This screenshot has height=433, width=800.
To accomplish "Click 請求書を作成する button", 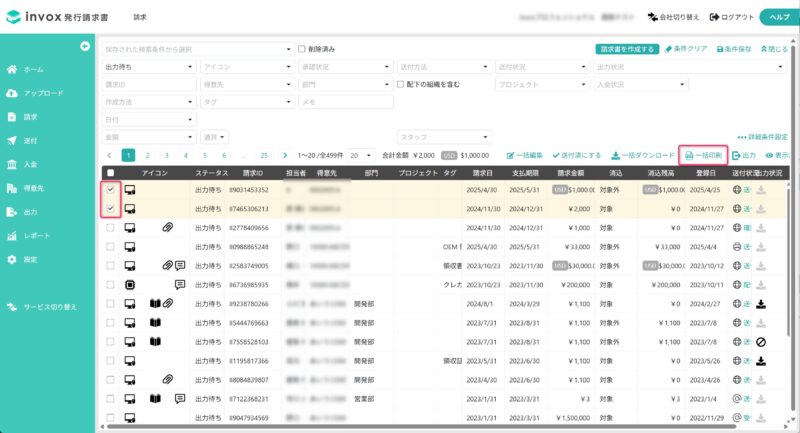I will coord(627,49).
